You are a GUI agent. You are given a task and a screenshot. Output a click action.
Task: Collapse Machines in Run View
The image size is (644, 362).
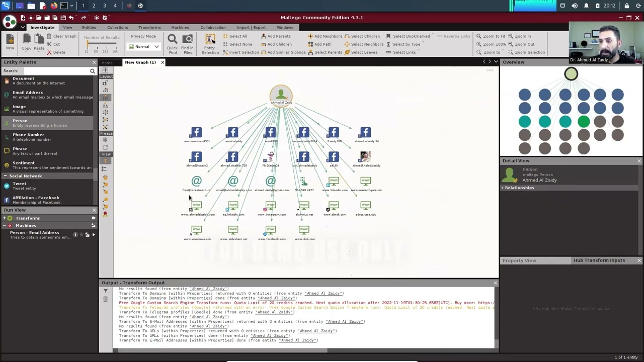click(4, 226)
